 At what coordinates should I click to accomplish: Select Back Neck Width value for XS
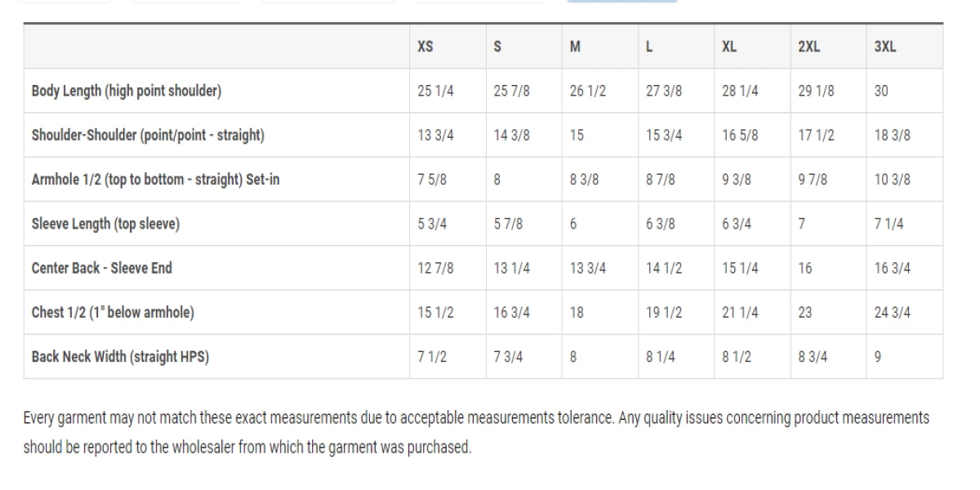click(x=432, y=356)
